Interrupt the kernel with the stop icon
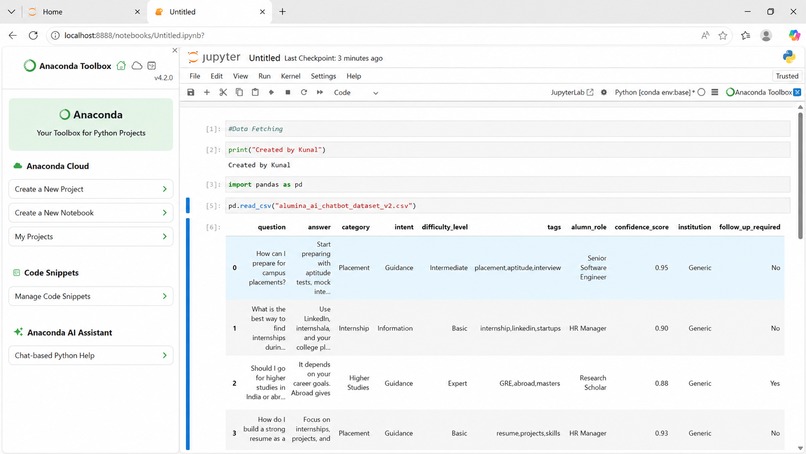The image size is (806, 454). pyautogui.click(x=288, y=93)
